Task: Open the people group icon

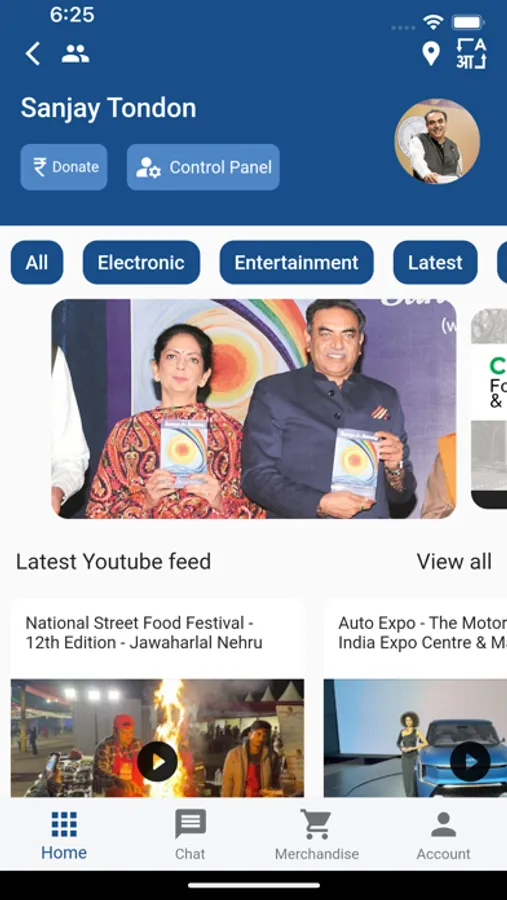Action: [75, 53]
